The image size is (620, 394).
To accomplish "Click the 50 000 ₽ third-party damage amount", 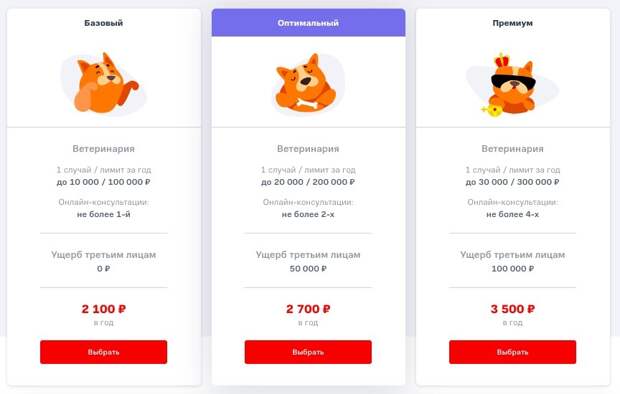I will coord(308,269).
